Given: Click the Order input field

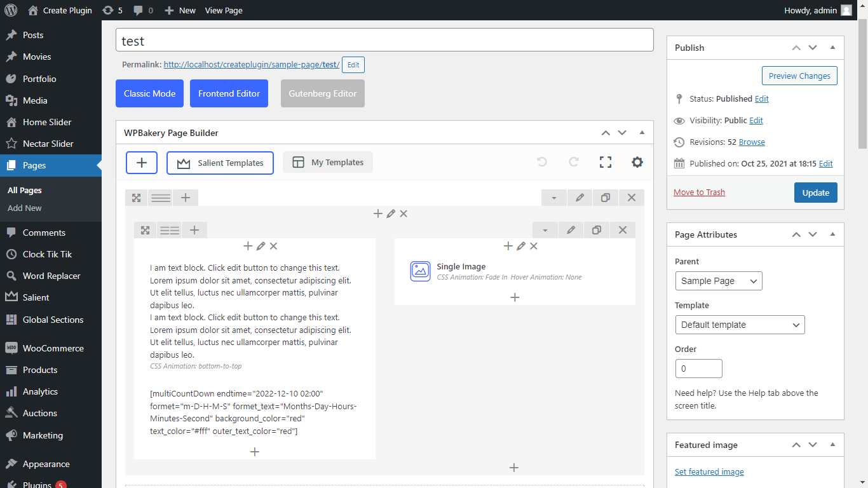Looking at the screenshot, I should (699, 369).
